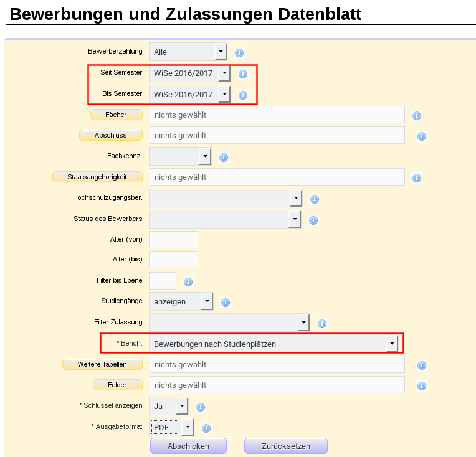Show info for the Abschluss field
Screen dimensions: 476x457
421,136
